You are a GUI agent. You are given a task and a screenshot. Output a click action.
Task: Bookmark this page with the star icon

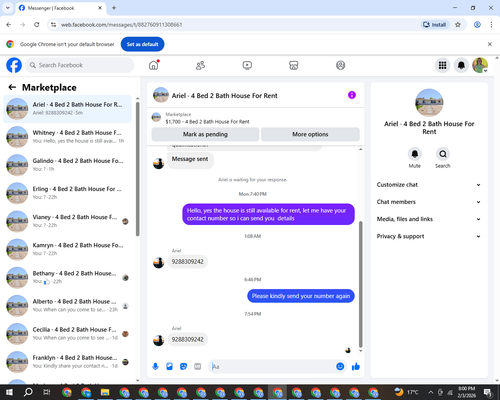pos(458,25)
